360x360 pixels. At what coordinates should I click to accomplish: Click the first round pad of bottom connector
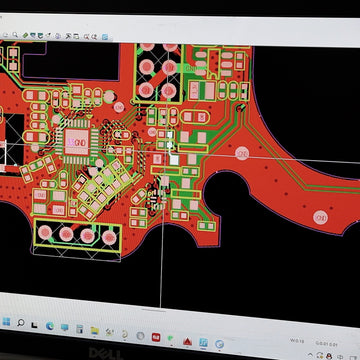pyautogui.click(x=45, y=232)
